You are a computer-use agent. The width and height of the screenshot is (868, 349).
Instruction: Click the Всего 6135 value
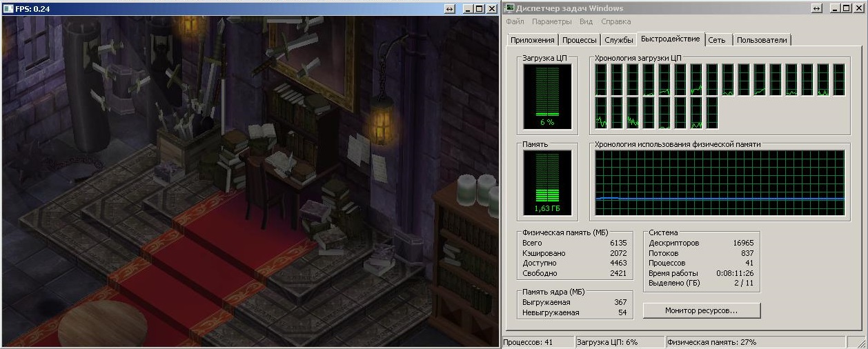(619, 243)
